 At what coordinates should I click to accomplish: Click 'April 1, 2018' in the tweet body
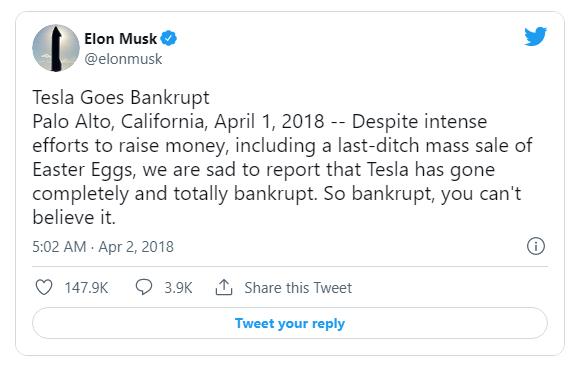(269, 122)
